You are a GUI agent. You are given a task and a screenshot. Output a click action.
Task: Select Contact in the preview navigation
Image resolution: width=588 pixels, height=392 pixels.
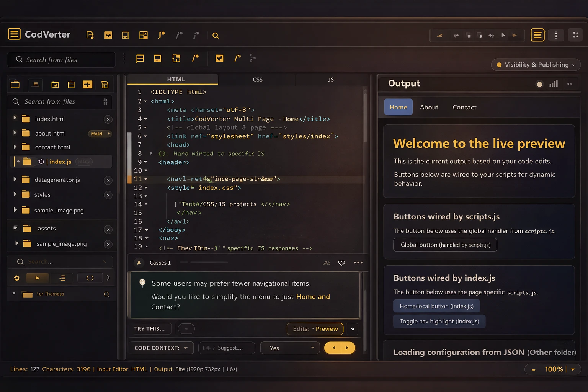[465, 107]
